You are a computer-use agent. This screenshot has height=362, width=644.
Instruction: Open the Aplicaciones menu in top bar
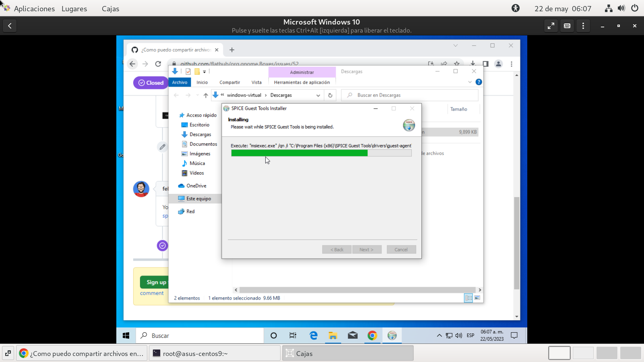34,8
